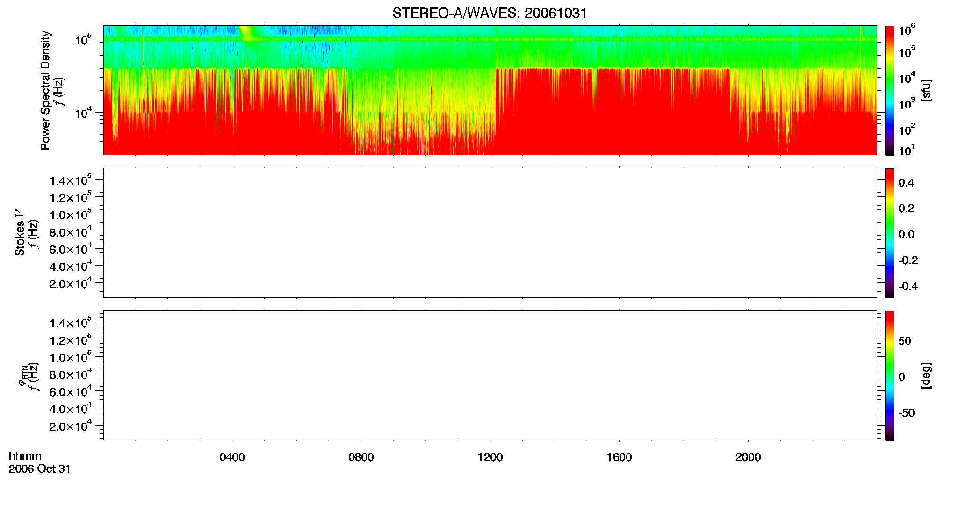Select the Power Spectral Density axis label
Viewport: 980px width, 505px height.
pos(45,90)
